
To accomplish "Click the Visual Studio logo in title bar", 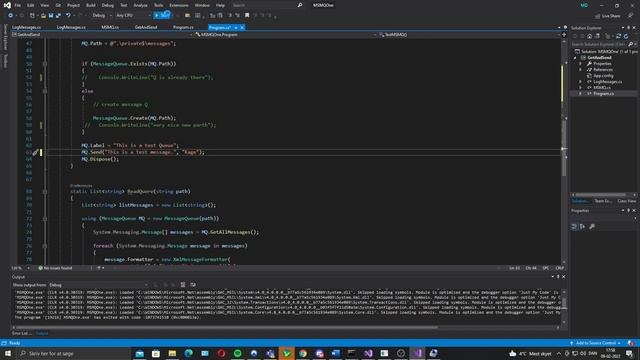I will (7, 5).
